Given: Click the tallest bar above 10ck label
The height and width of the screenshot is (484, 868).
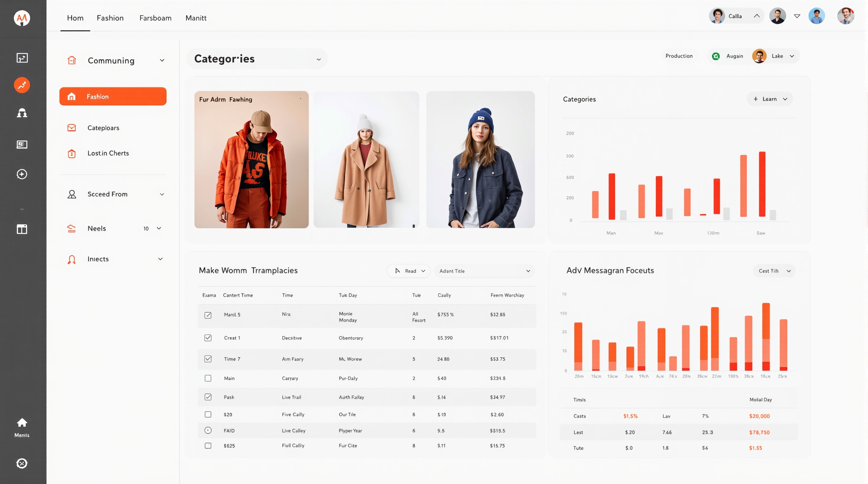Looking at the screenshot, I should [x=766, y=337].
